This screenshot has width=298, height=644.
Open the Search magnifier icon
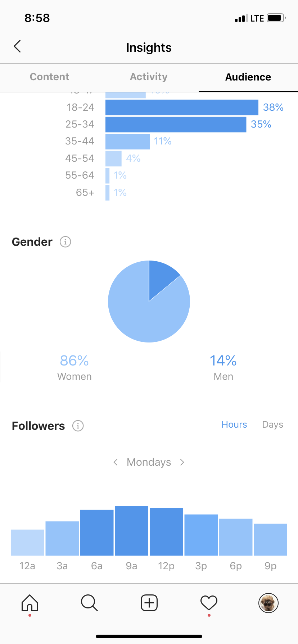tap(89, 603)
